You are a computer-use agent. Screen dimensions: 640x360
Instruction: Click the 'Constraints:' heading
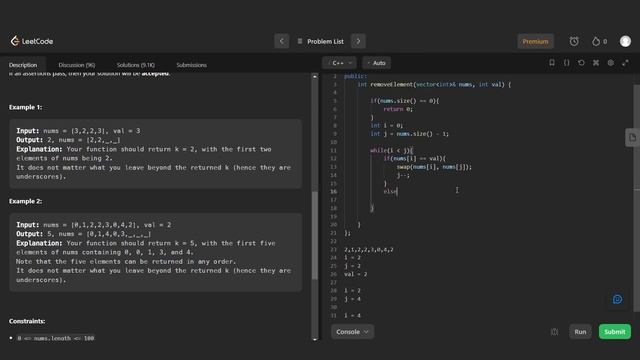[x=27, y=321]
